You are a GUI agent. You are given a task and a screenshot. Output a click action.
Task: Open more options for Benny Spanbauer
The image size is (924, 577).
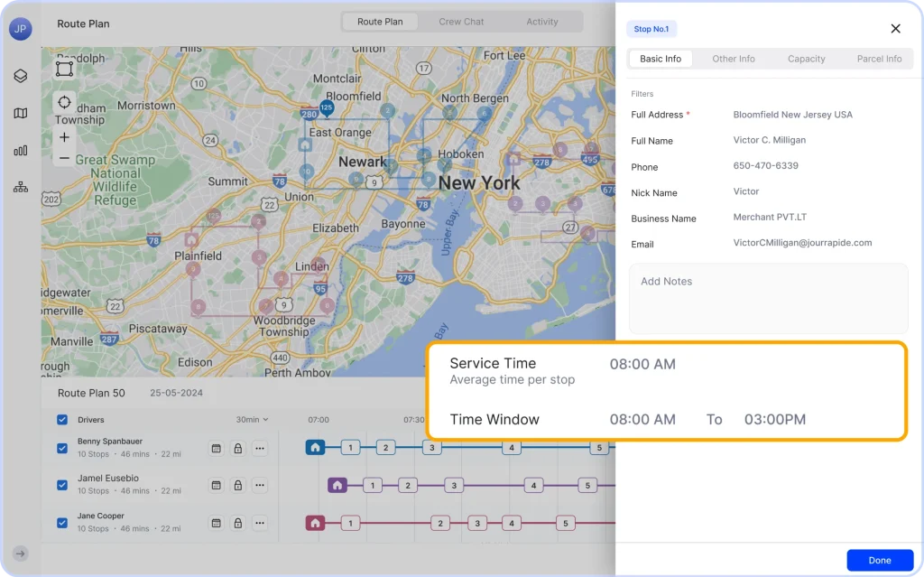pos(260,449)
